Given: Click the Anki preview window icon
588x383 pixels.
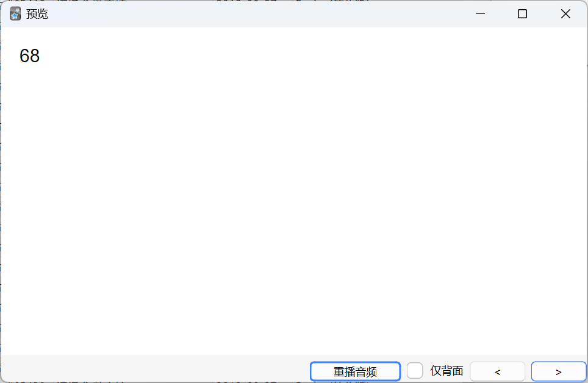Looking at the screenshot, I should 15,14.
